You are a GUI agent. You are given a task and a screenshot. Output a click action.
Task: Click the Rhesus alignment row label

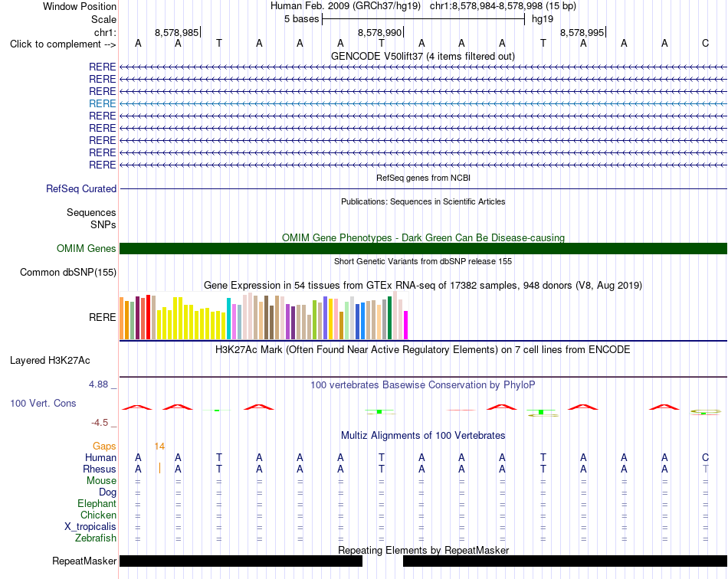(100, 469)
